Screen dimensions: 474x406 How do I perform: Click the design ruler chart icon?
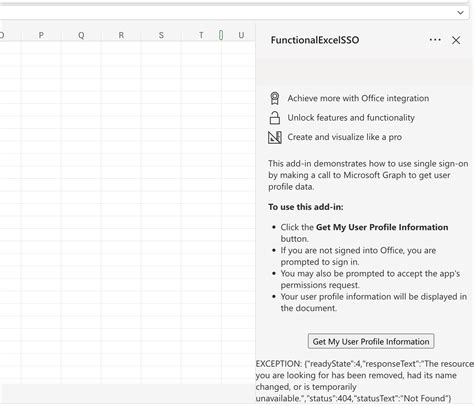tap(275, 137)
